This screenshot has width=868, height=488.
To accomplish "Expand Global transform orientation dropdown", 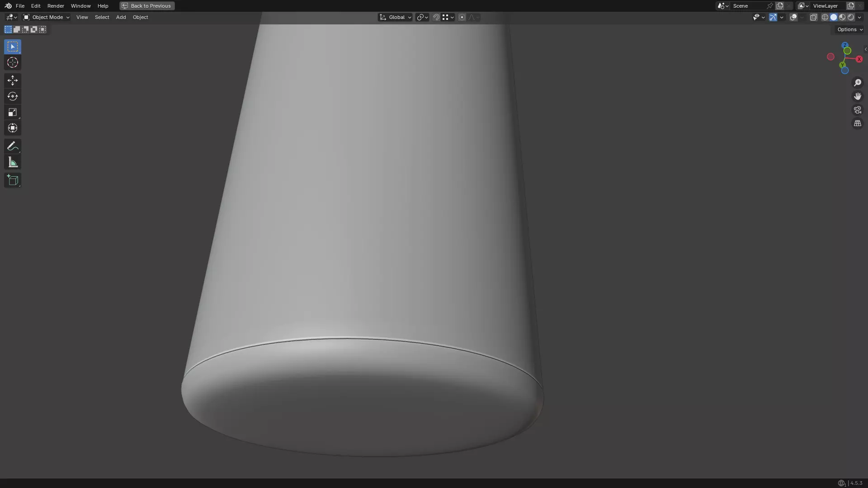I will [x=396, y=17].
